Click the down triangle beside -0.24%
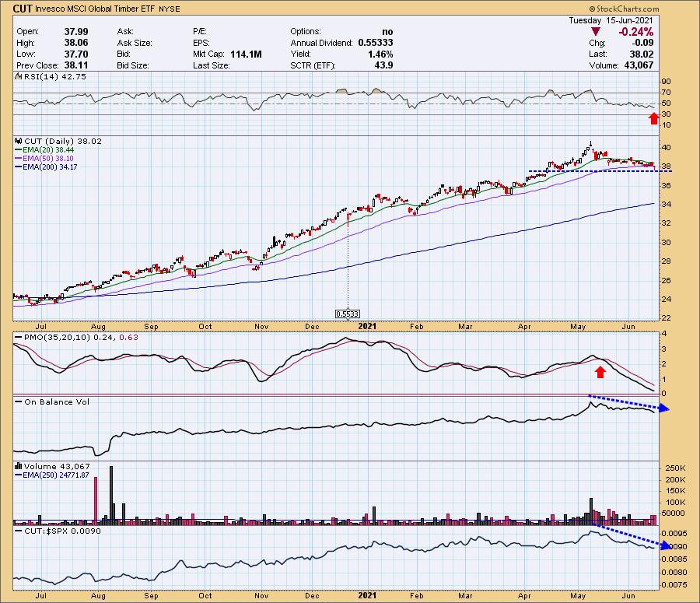The image size is (700, 603). 596,32
